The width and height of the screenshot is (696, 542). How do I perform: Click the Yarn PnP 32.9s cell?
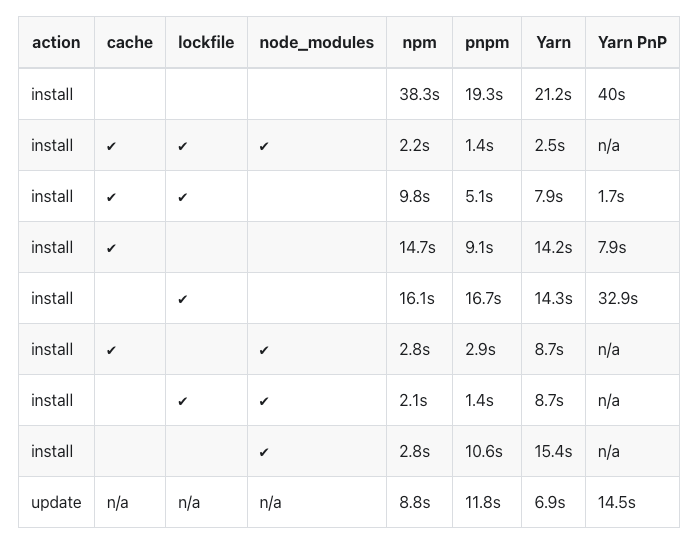pyautogui.click(x=618, y=299)
